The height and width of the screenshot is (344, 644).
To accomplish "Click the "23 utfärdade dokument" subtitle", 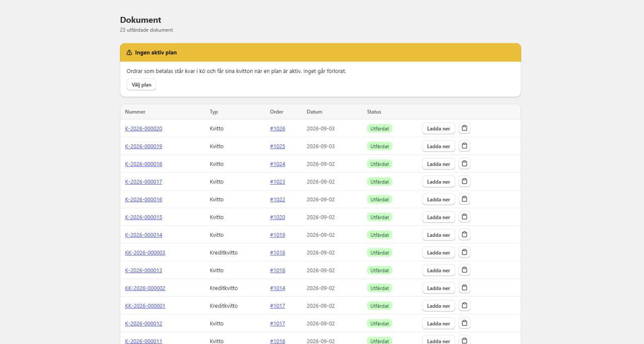I will click(x=146, y=30).
